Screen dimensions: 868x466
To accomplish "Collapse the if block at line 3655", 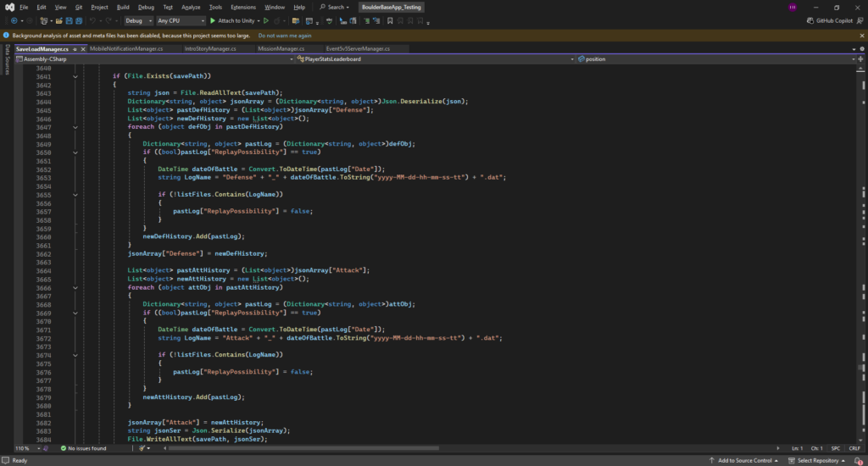I will coord(75,195).
